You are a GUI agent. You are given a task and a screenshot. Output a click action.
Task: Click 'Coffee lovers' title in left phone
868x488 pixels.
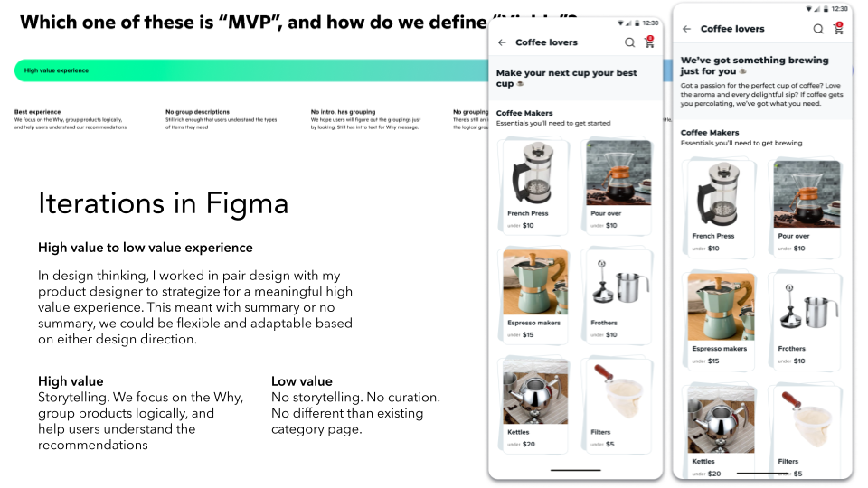546,42
